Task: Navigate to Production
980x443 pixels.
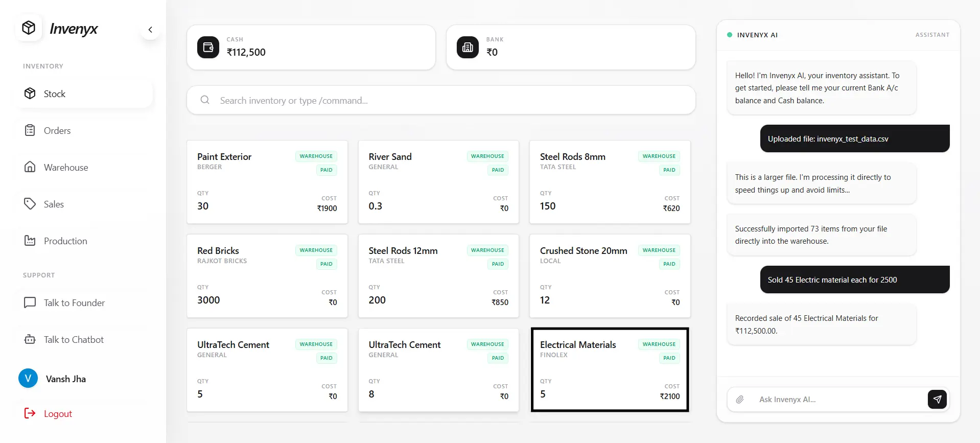Action: coord(84,241)
